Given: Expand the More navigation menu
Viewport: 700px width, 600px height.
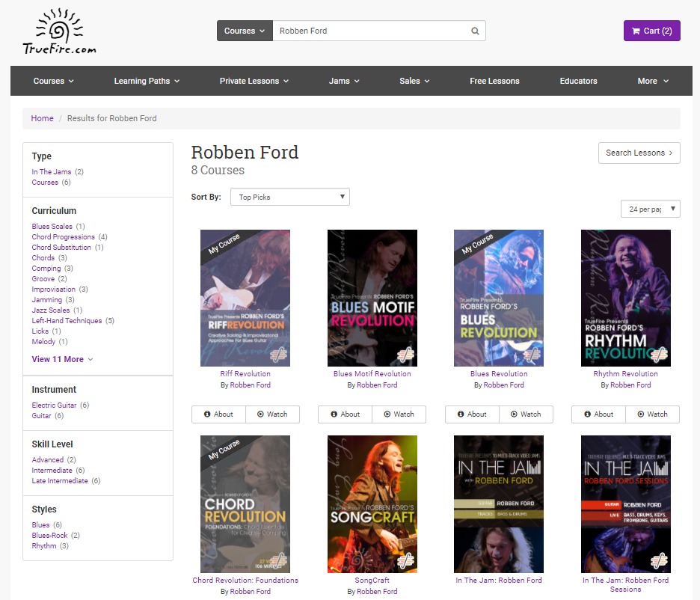Looking at the screenshot, I should pyautogui.click(x=653, y=81).
